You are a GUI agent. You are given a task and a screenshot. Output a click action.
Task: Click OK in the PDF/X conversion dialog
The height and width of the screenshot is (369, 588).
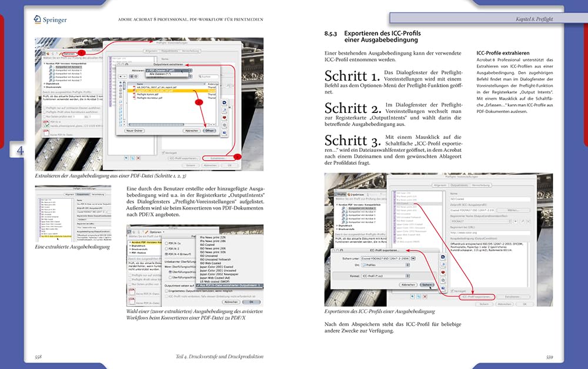251,302
